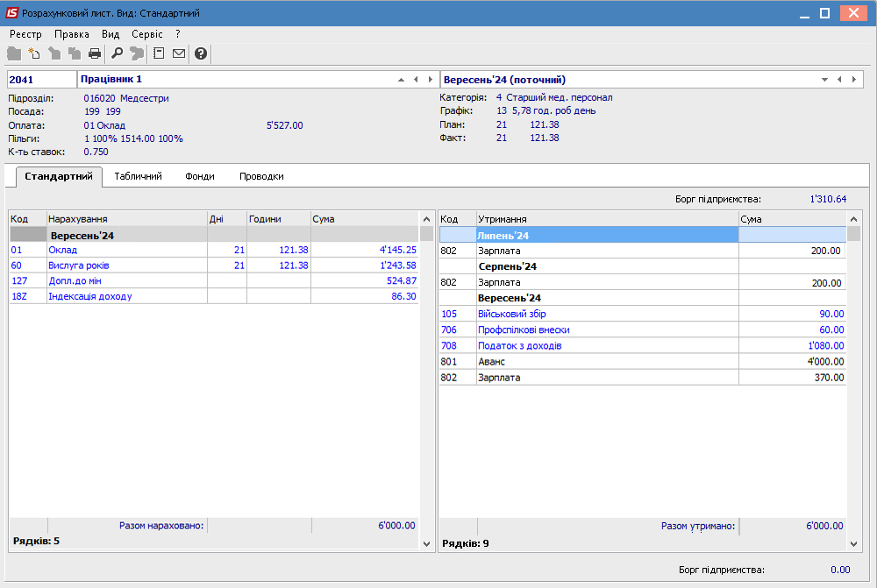Screen dimensions: 877x588
Task: Open the Сервіс menu
Action: tap(146, 33)
